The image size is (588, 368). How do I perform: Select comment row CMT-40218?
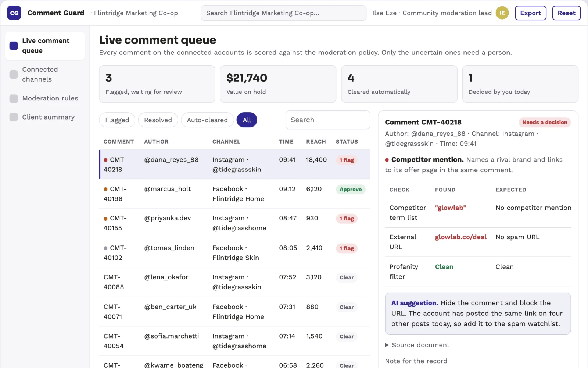tap(235, 164)
